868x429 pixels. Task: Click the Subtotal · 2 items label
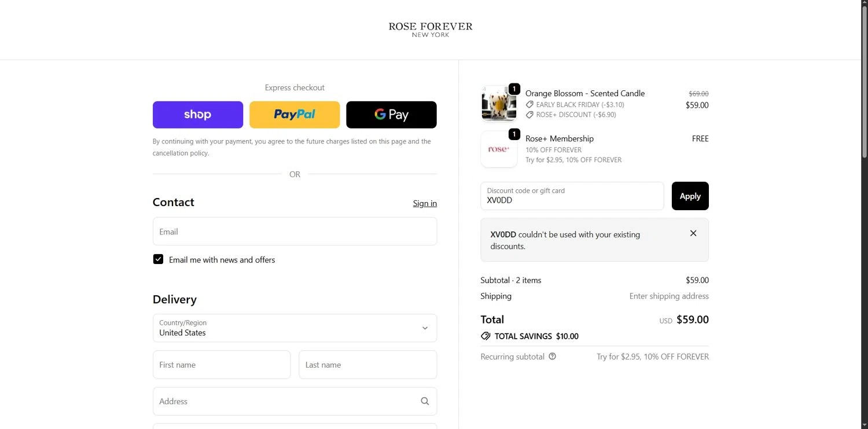[x=511, y=280]
